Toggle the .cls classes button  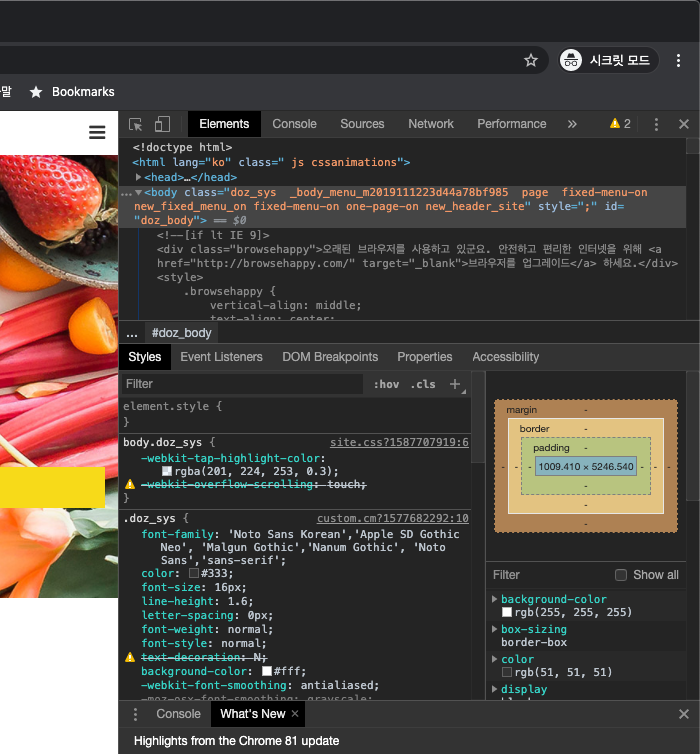pyautogui.click(x=424, y=384)
